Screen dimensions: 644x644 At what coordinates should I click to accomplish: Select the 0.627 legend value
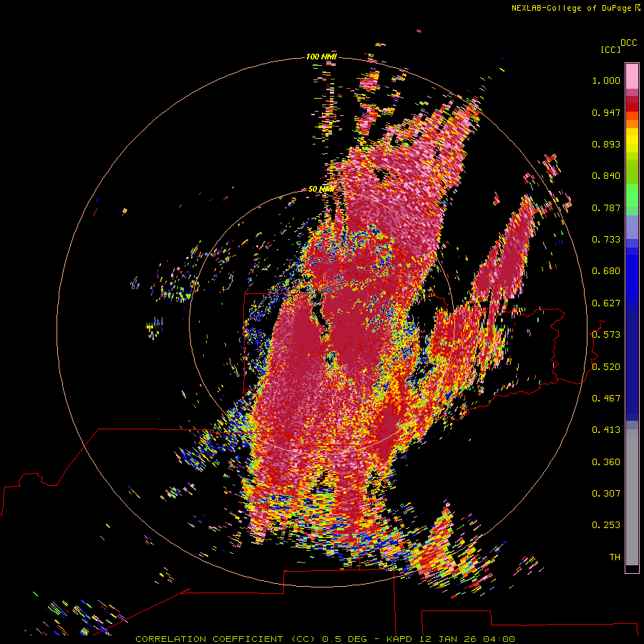[606, 303]
